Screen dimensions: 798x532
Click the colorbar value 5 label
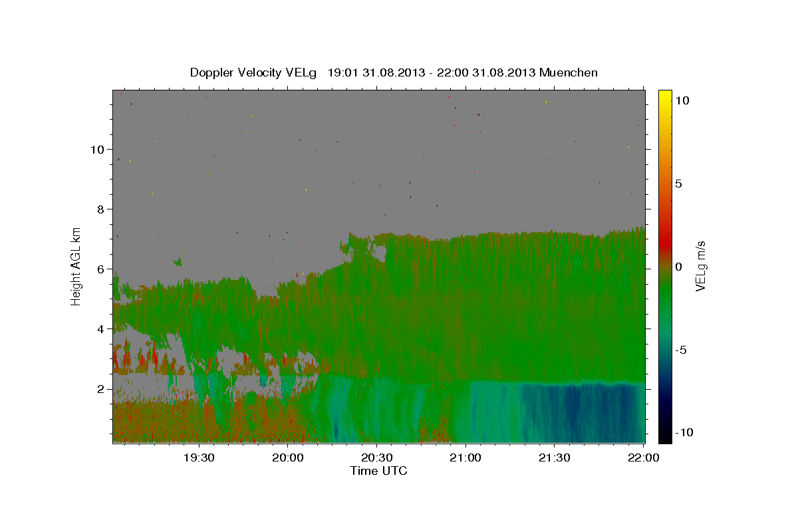pos(679,183)
